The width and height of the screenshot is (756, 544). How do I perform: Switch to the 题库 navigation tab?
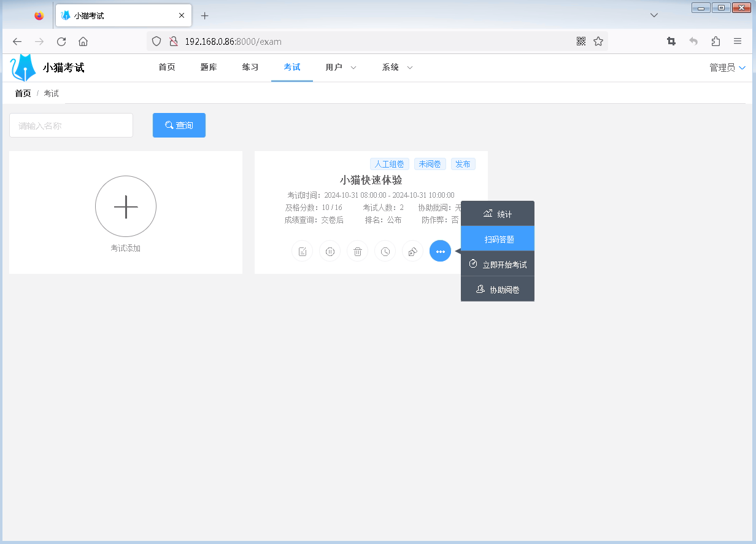[x=209, y=68]
